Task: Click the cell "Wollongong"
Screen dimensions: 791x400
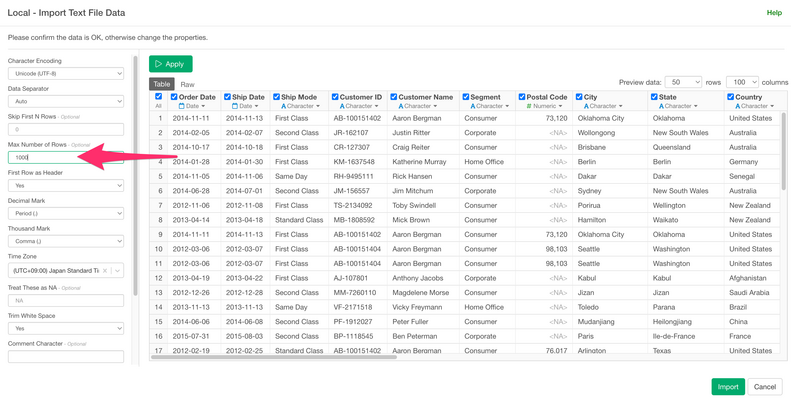Action: 596,133
